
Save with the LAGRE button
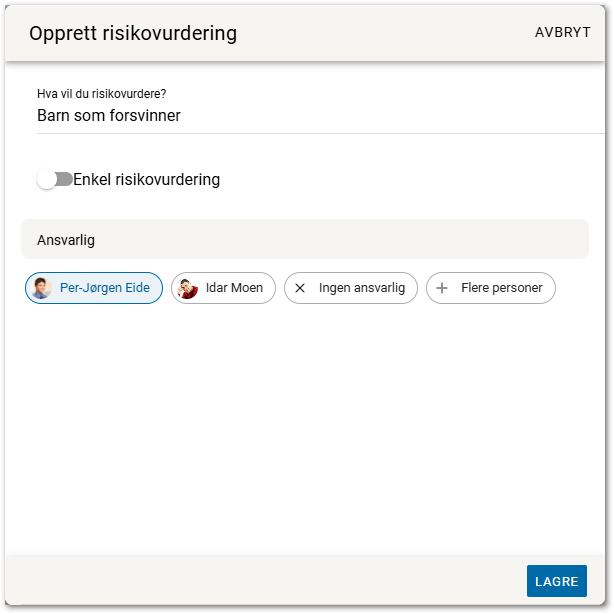tap(556, 581)
